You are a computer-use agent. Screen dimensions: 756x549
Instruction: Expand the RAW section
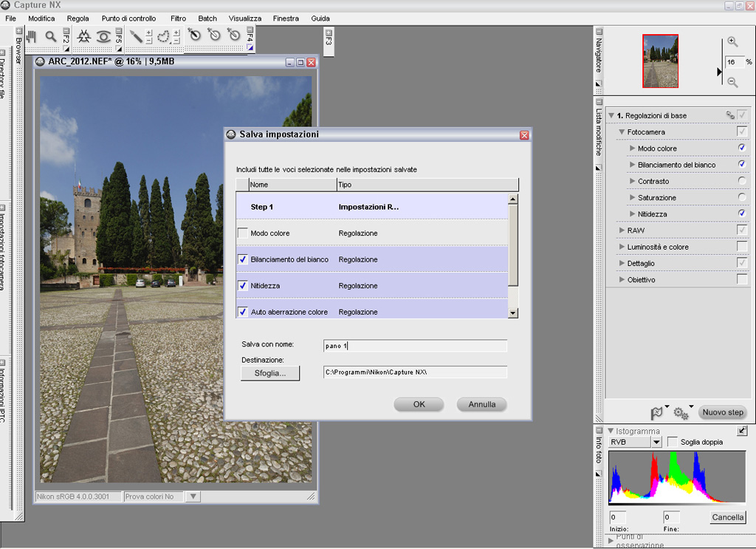click(622, 230)
